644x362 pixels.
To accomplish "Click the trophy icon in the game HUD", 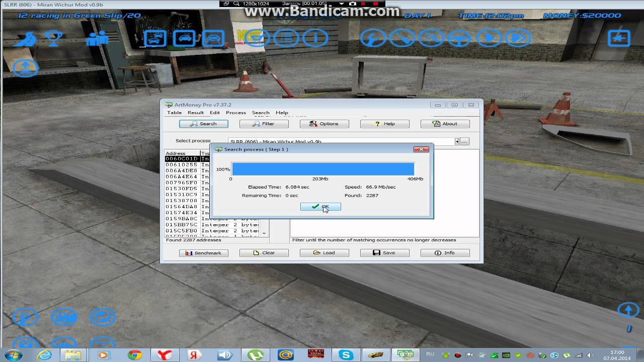I will click(54, 39).
